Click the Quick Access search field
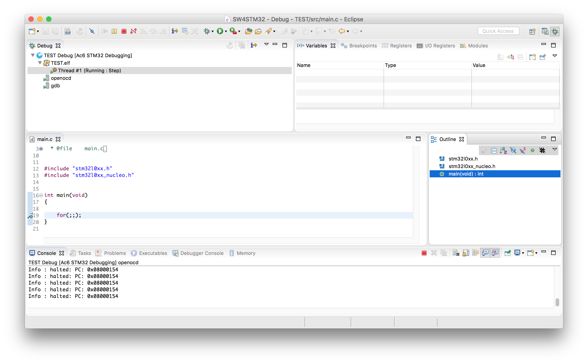588x364 pixels. 498,31
